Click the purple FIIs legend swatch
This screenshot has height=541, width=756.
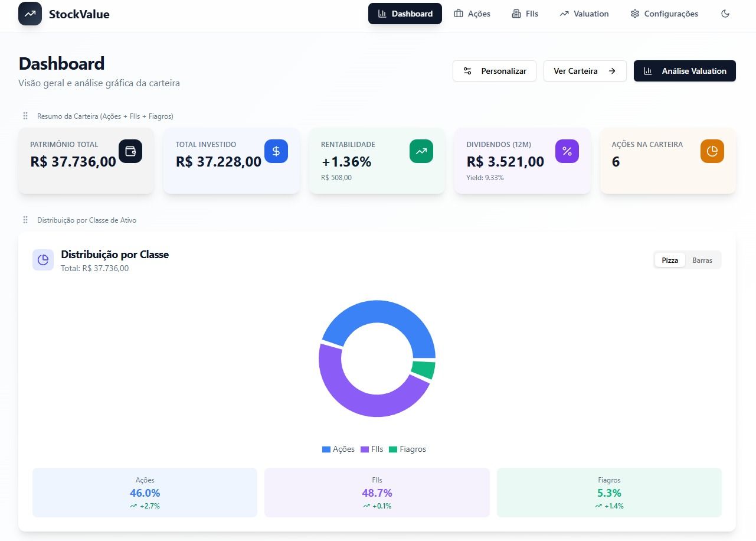(x=365, y=449)
